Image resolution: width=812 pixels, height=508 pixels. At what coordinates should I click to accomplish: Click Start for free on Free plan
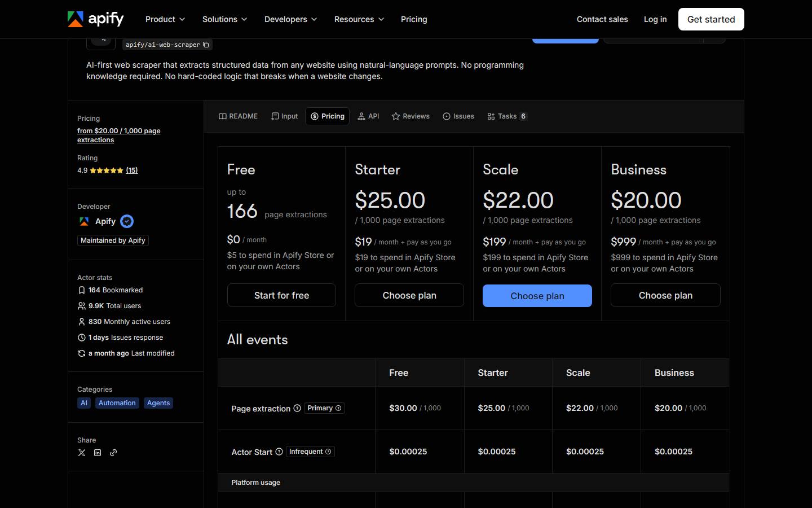(x=281, y=295)
